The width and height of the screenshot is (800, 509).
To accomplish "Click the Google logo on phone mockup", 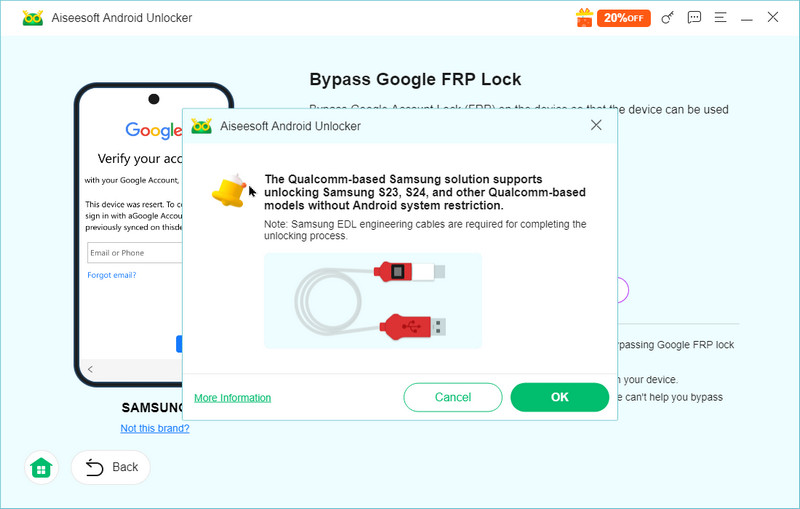I will (152, 131).
